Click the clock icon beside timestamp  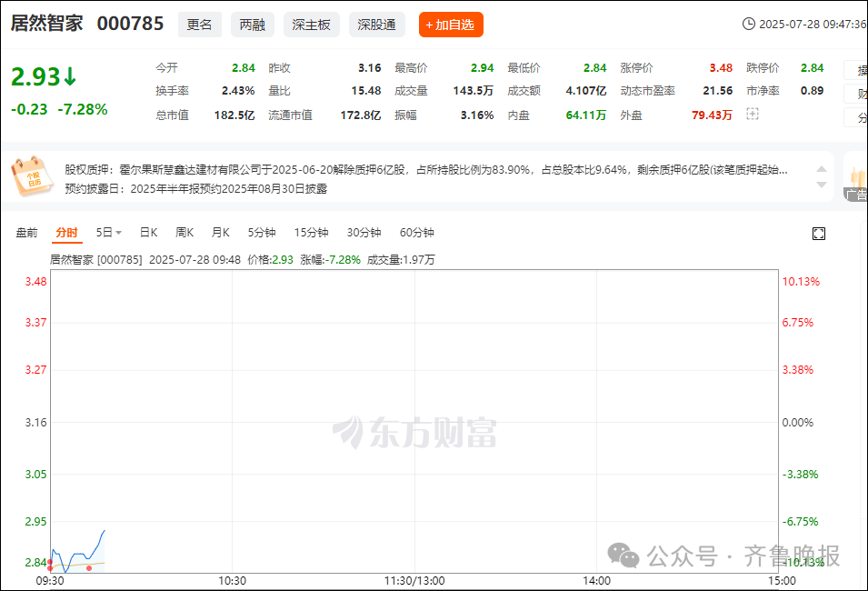pos(748,24)
